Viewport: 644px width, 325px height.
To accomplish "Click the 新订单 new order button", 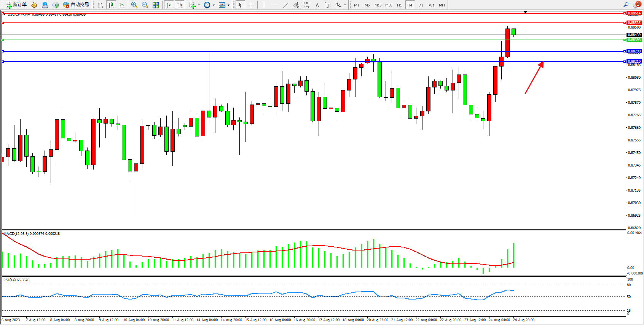I will click(x=16, y=5).
